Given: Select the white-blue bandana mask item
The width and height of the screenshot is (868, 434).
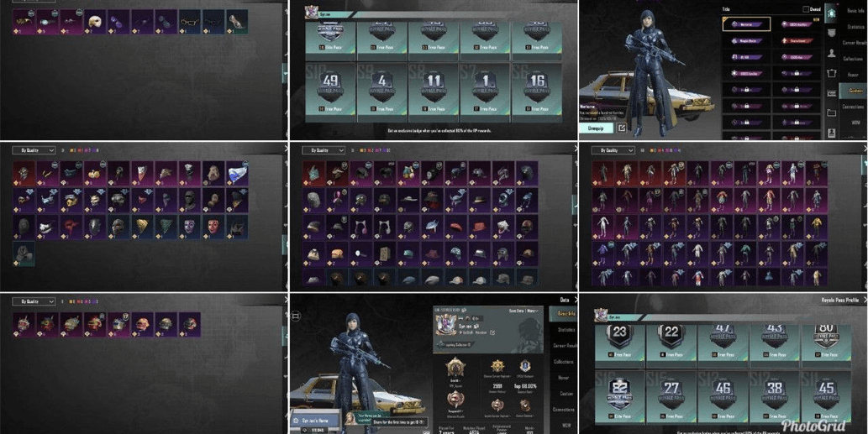Looking at the screenshot, I should click(237, 174).
